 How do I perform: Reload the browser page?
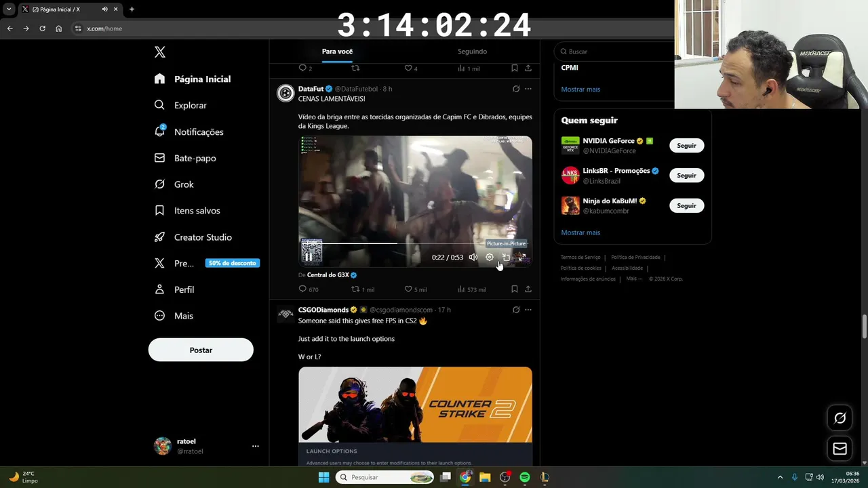(42, 28)
